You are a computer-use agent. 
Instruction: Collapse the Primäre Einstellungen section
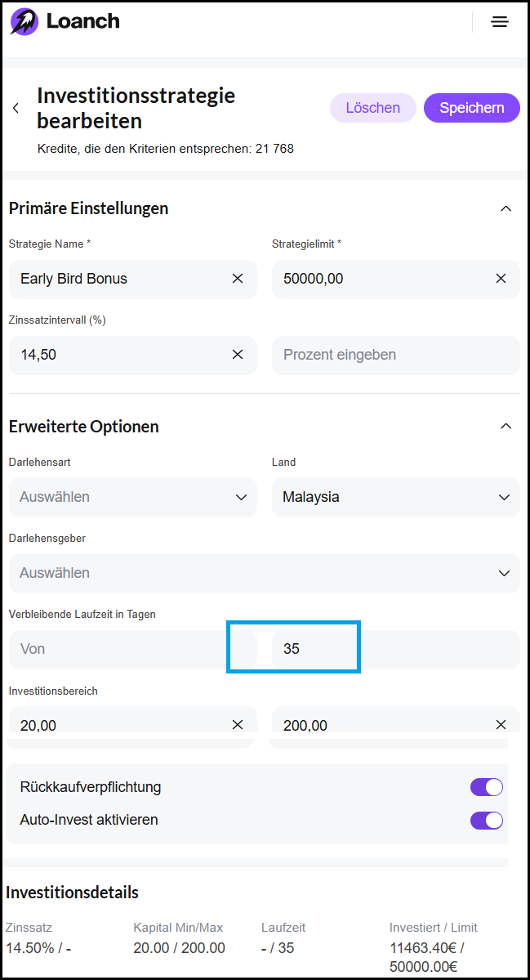506,208
